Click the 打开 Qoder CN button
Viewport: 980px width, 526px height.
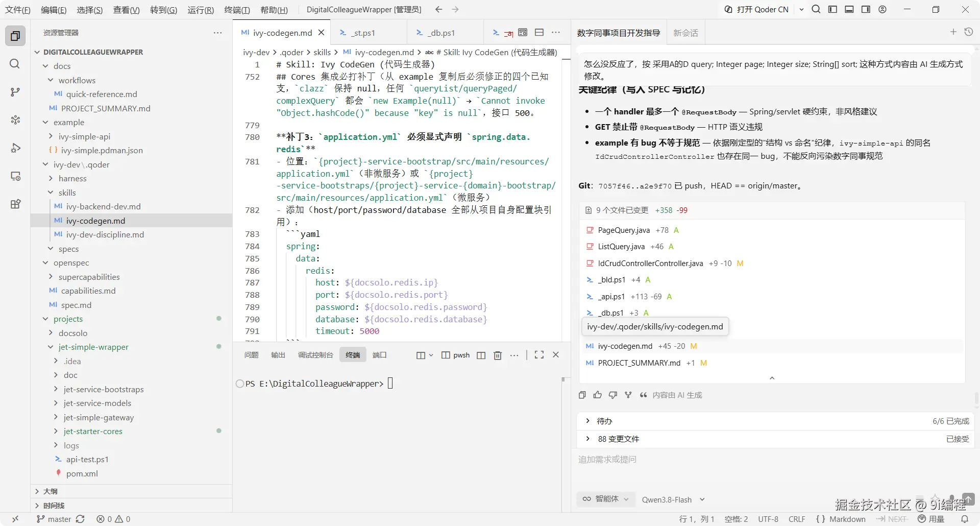click(757, 9)
